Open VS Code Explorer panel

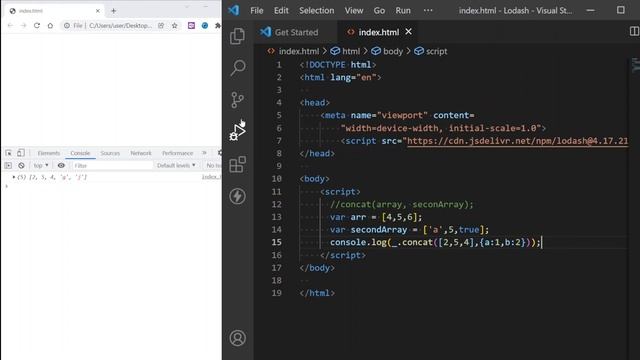tap(238, 36)
